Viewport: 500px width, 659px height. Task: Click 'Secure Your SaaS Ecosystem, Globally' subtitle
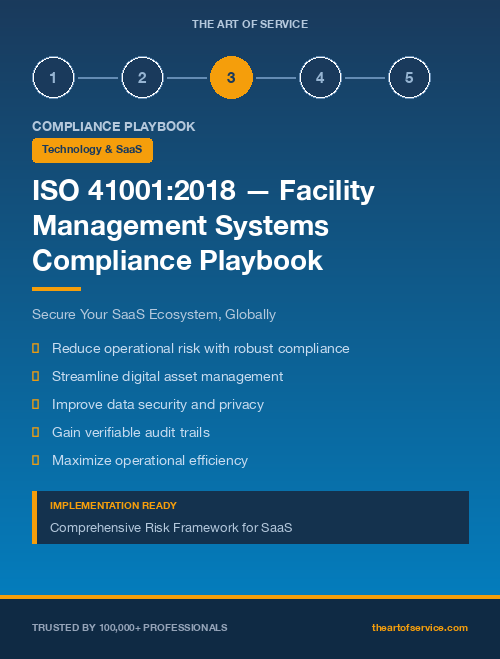(x=154, y=314)
